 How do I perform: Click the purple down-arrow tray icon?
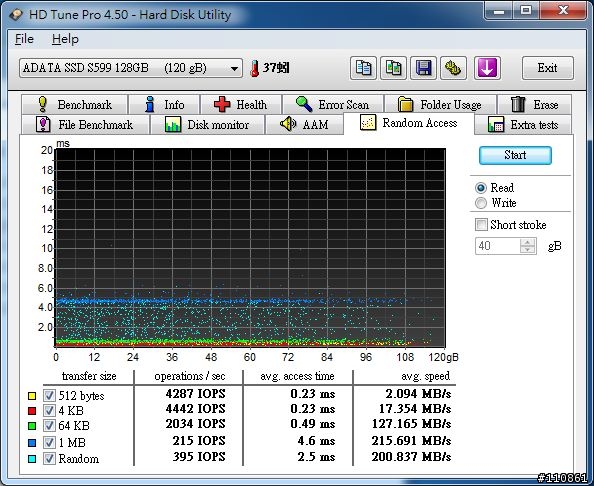[487, 68]
